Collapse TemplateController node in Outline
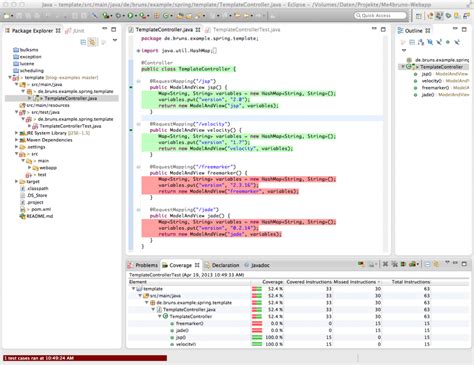This screenshot has height=365, width=474. click(403, 67)
